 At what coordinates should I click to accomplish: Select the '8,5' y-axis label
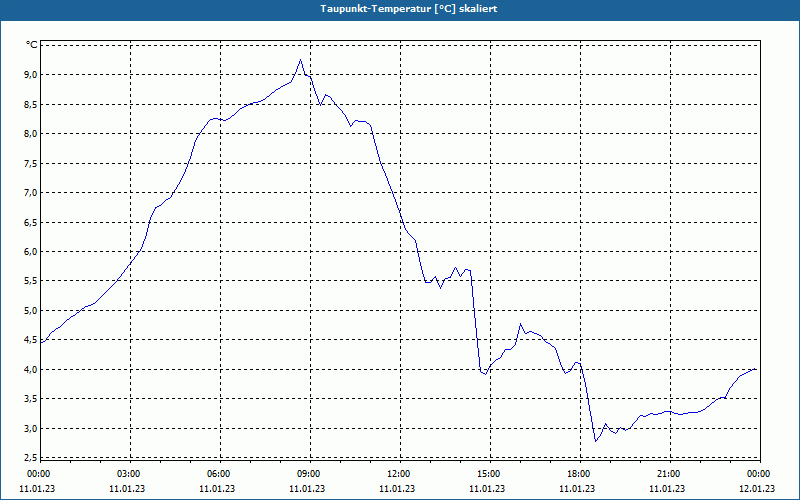click(x=31, y=104)
